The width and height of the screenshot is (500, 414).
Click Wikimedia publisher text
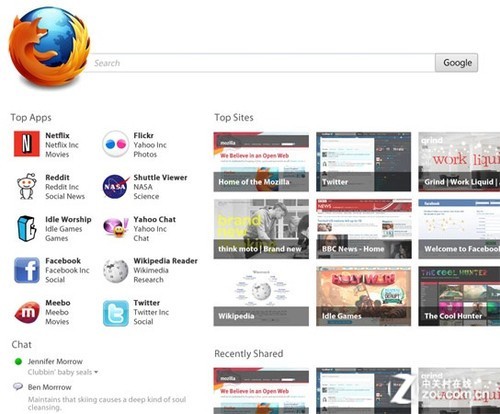coord(151,270)
